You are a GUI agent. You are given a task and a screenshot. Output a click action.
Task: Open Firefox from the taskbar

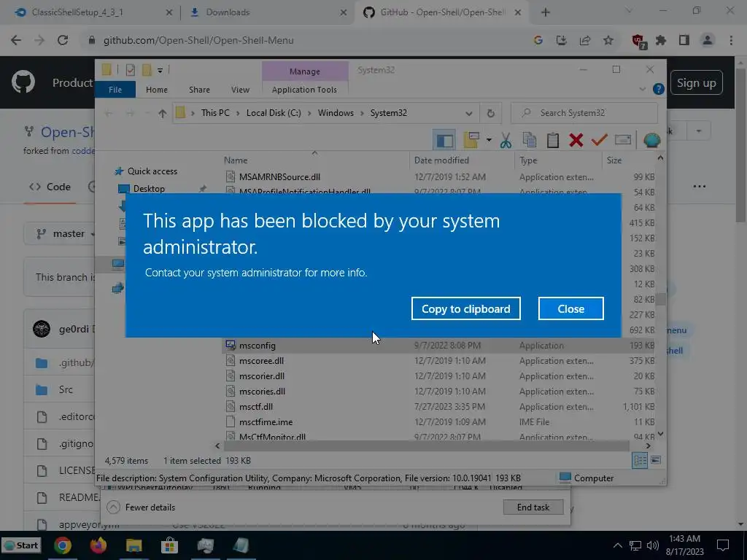pyautogui.click(x=98, y=545)
